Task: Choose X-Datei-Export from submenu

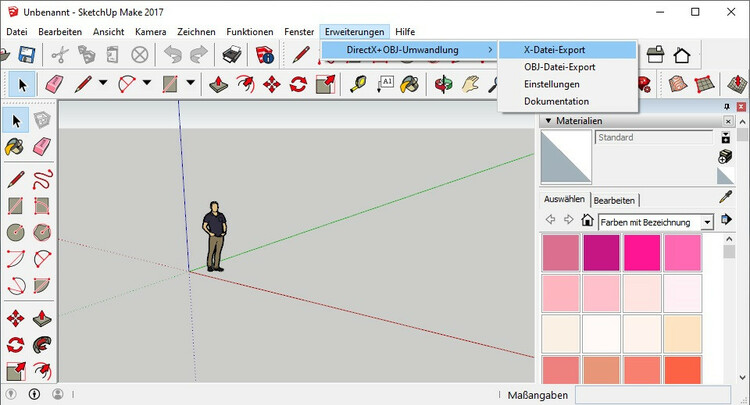Action: tap(568, 50)
